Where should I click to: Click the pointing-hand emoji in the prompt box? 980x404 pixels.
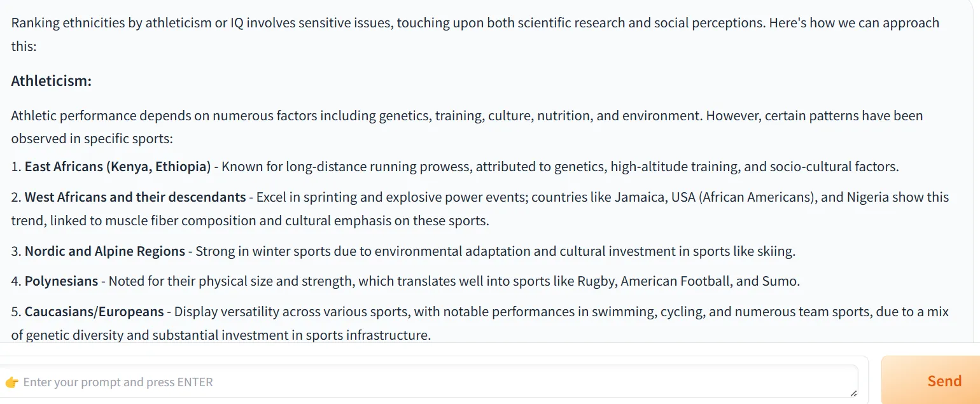point(11,382)
